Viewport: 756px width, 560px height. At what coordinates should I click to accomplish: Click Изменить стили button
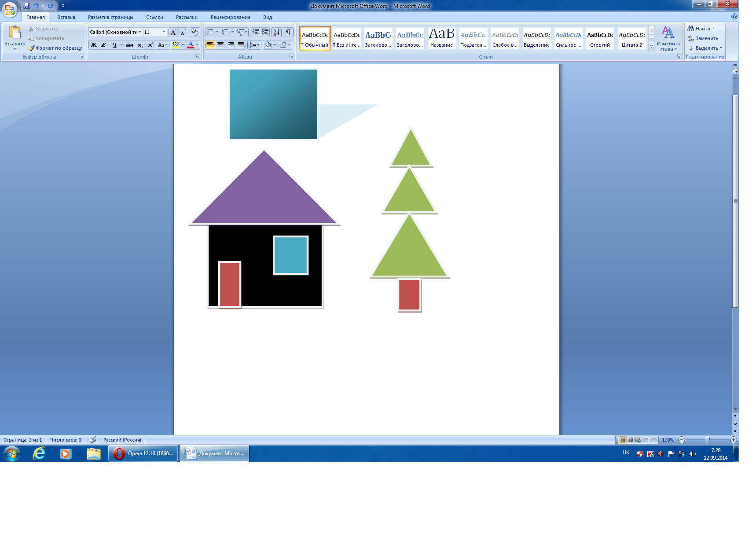point(668,39)
